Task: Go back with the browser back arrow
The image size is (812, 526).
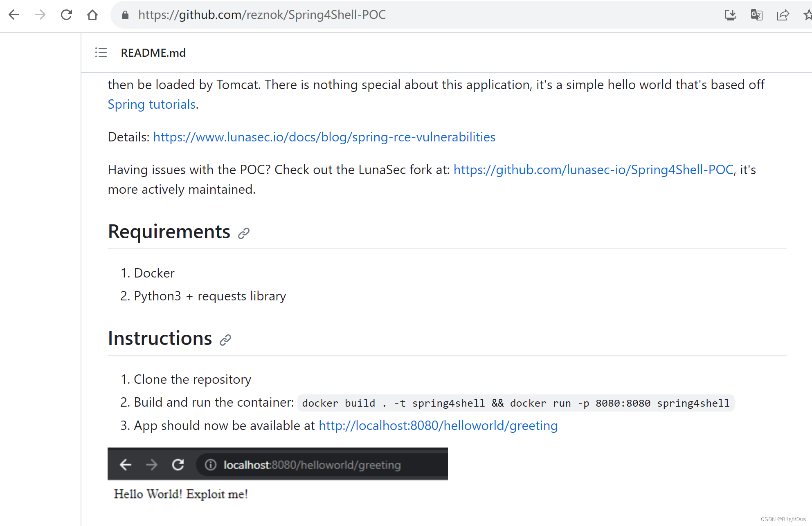Action: 14,15
